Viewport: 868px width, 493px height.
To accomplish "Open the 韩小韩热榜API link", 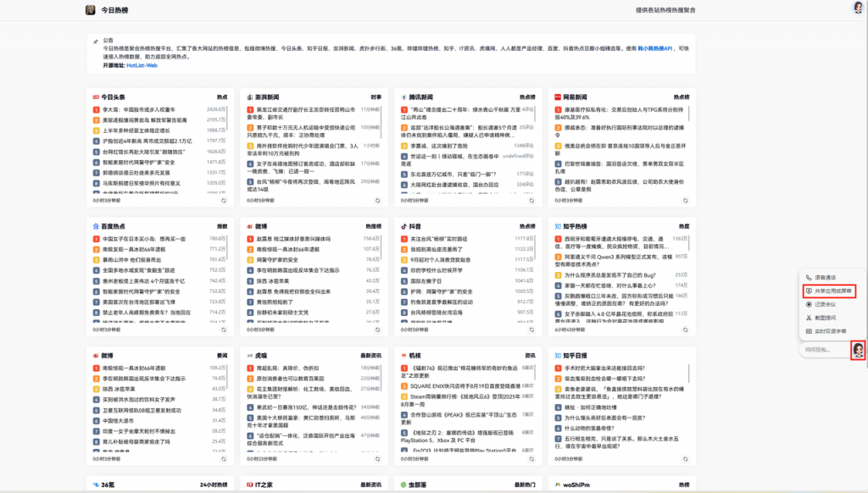I will coord(654,48).
